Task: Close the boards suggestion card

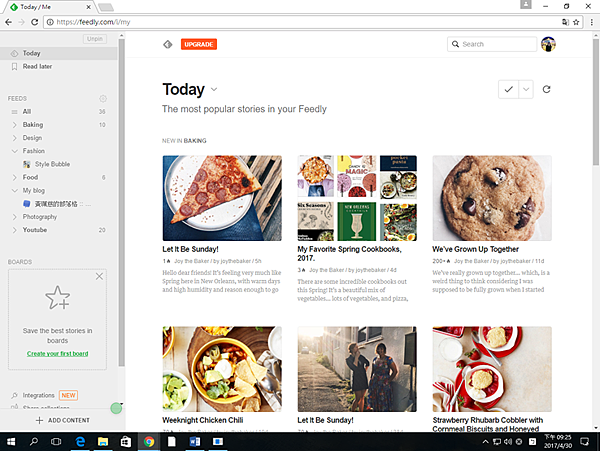Action: click(99, 276)
